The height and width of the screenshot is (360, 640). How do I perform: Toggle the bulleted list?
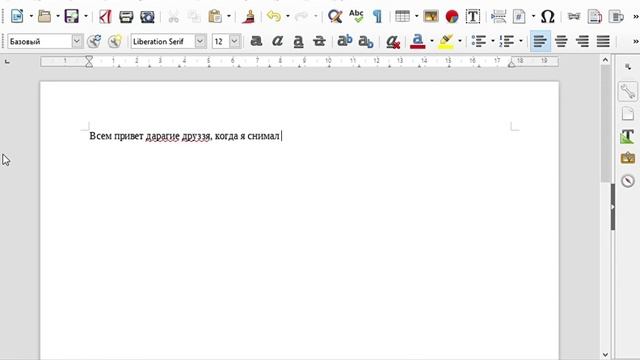coord(478,41)
